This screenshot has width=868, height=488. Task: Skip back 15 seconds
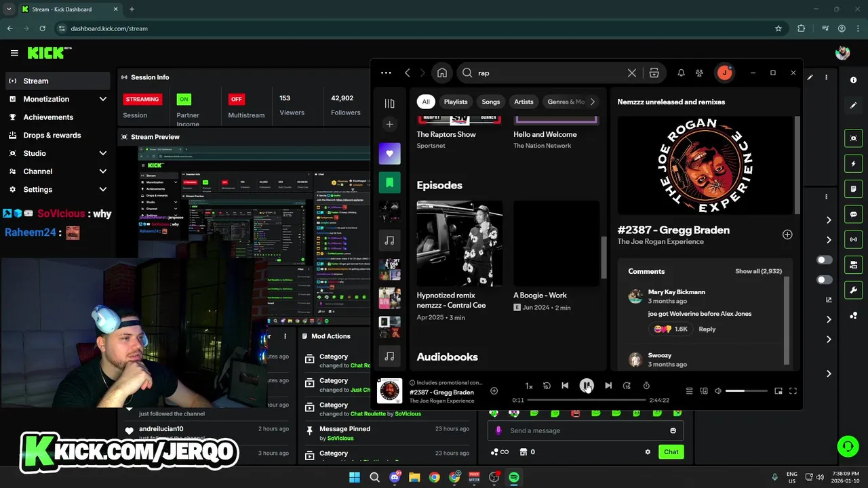click(x=547, y=386)
